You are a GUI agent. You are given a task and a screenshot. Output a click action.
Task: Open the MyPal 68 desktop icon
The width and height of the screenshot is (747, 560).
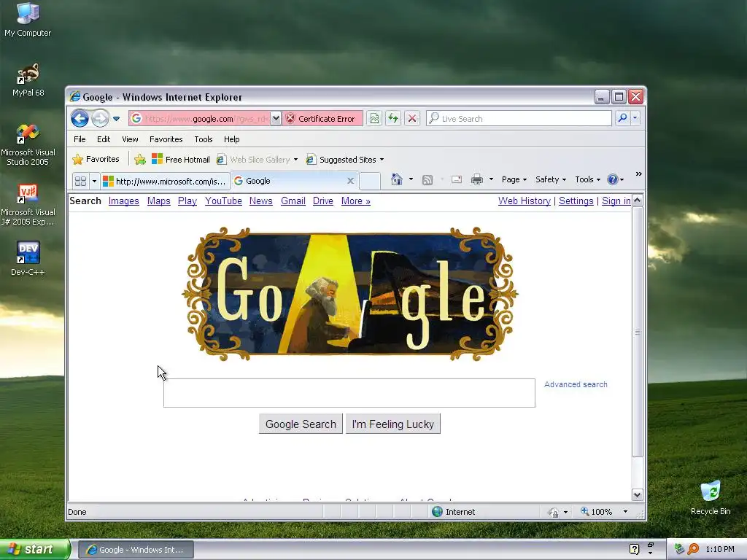(28, 80)
